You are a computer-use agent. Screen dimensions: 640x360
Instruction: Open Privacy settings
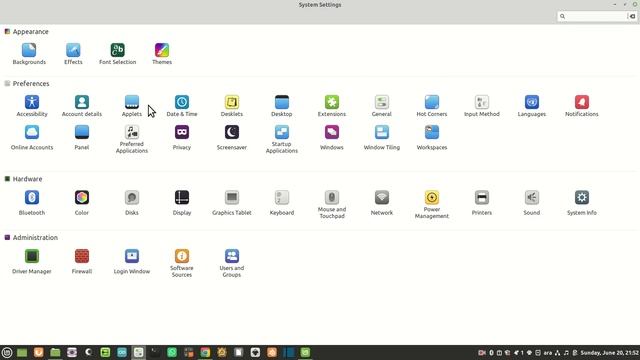(x=182, y=138)
